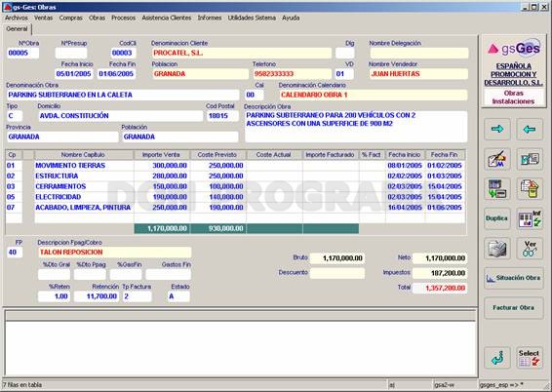Viewport: 552px width, 392px height.
Task: Click the Denominación Obra text field
Action: 123,95
